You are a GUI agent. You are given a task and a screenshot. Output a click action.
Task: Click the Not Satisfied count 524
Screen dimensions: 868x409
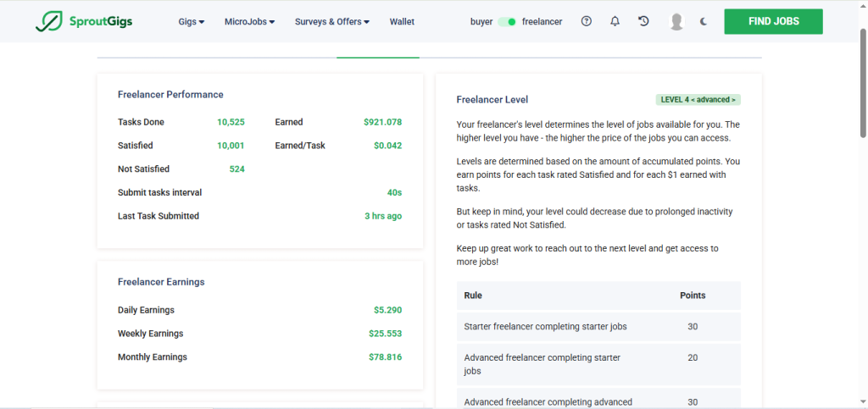[x=236, y=169]
